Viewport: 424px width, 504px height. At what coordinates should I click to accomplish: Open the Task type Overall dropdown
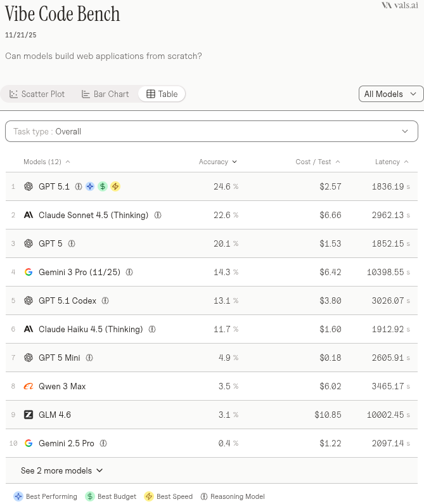212,131
